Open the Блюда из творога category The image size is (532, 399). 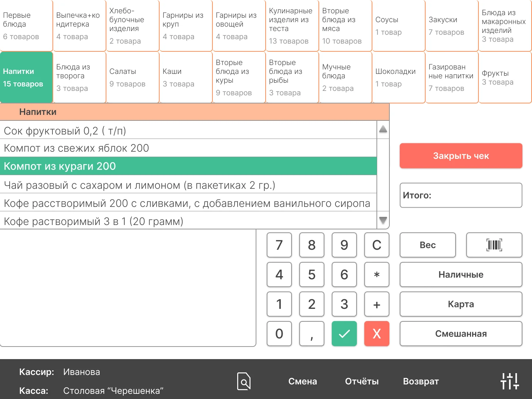[80, 77]
